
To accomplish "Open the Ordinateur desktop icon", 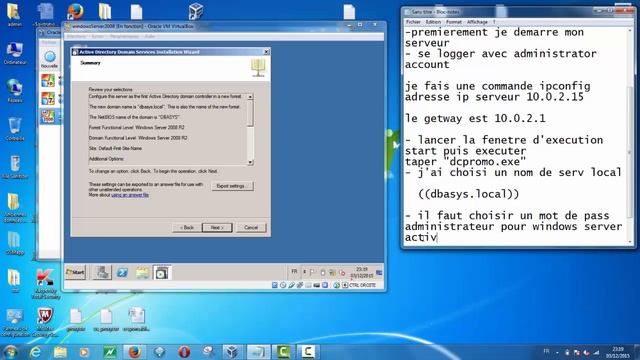I will pyautogui.click(x=15, y=53).
